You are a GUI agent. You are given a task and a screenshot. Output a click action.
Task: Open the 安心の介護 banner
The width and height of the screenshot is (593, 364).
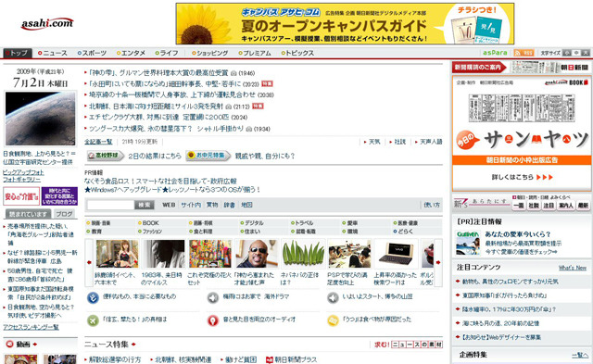coord(21,196)
